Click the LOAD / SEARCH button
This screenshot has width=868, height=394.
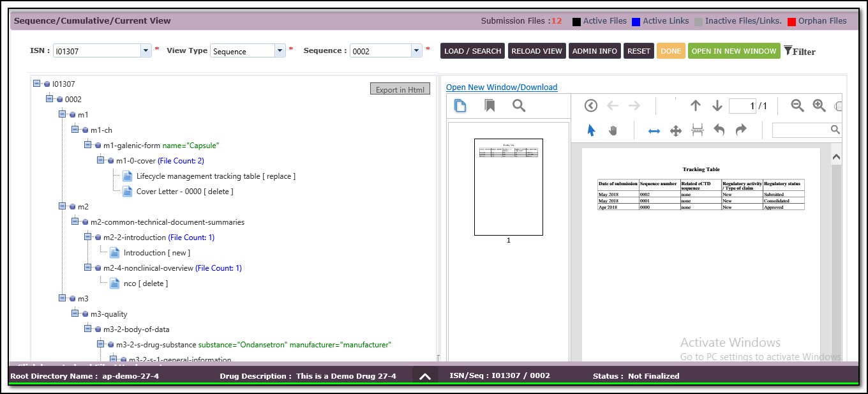(472, 51)
